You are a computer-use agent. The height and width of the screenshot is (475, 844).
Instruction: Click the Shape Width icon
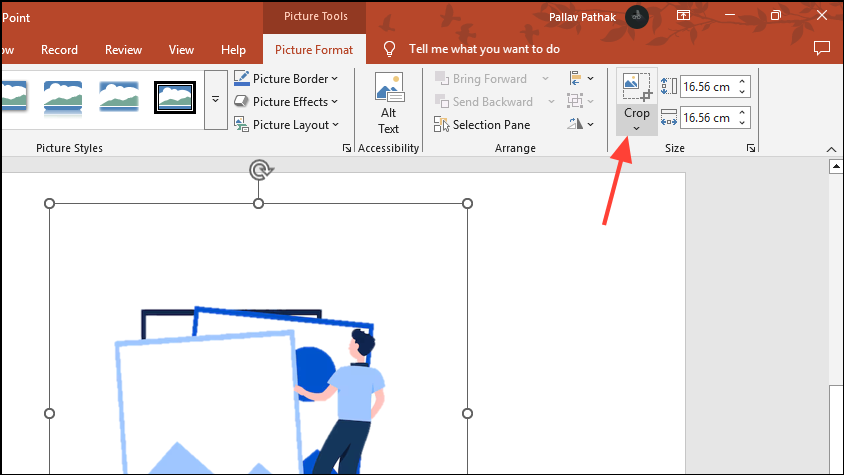point(669,117)
